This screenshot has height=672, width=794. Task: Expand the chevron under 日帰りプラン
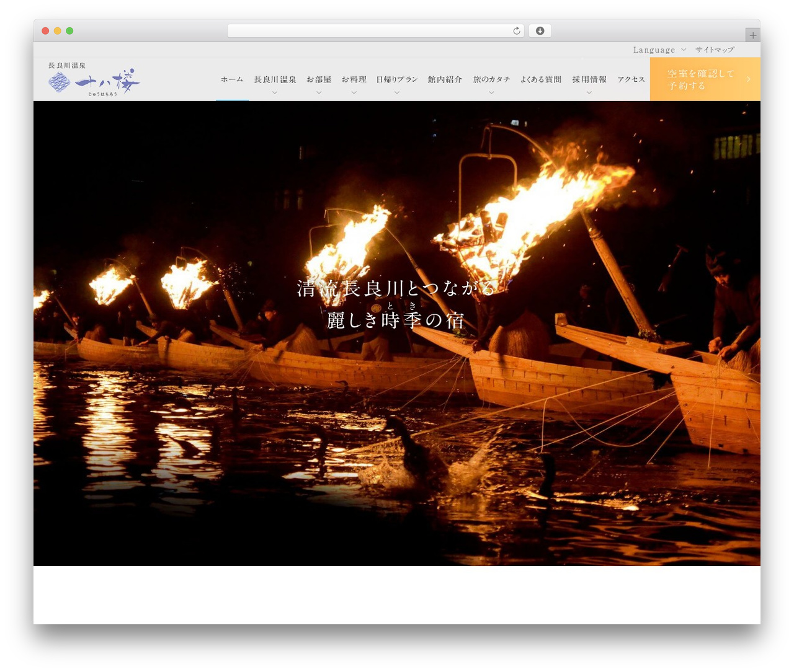[397, 92]
